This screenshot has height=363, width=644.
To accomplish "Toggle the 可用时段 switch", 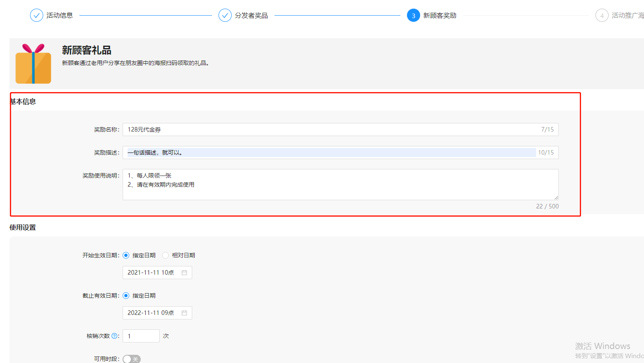I will click(x=132, y=359).
